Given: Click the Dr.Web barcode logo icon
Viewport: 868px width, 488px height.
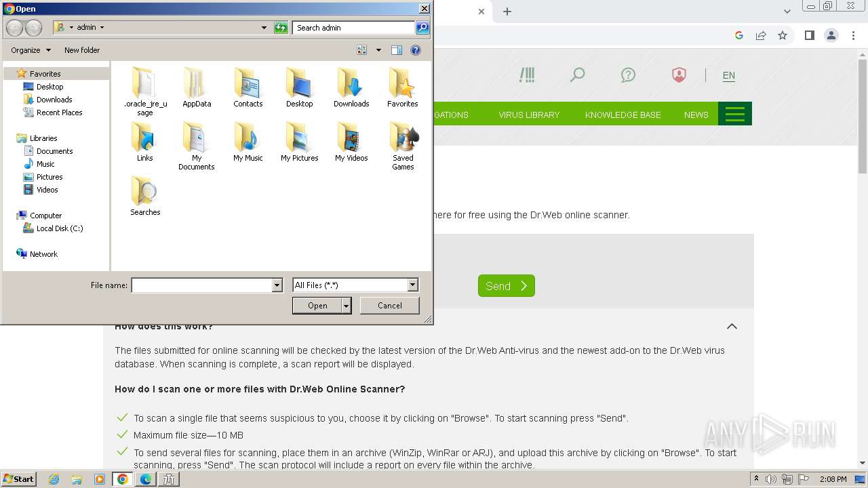Looking at the screenshot, I should (527, 75).
